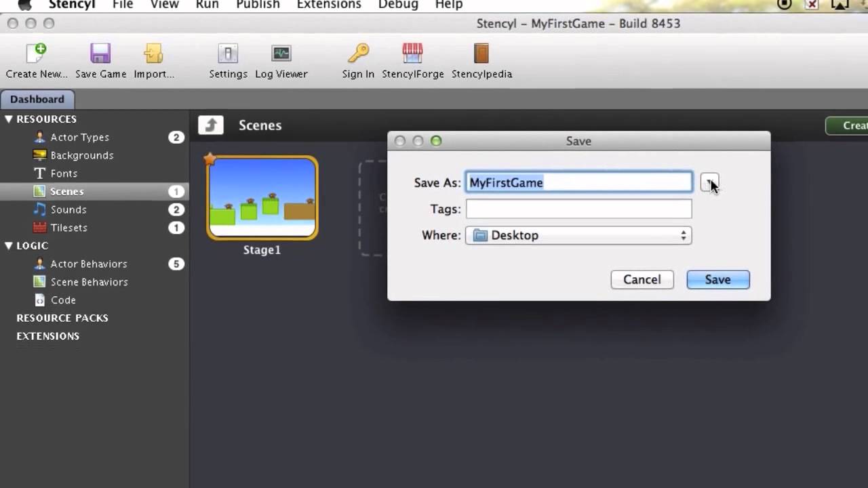The image size is (868, 488).
Task: Click the screen recording icon in menu bar
Action: 785,4
